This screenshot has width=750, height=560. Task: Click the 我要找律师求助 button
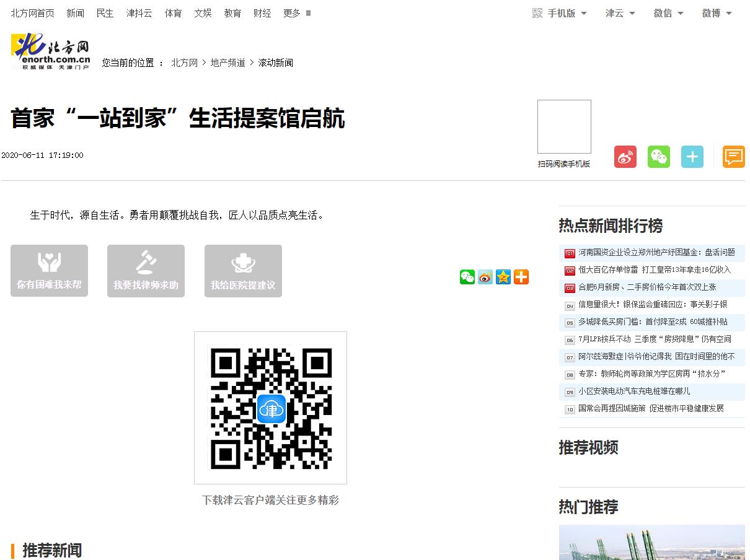146,271
